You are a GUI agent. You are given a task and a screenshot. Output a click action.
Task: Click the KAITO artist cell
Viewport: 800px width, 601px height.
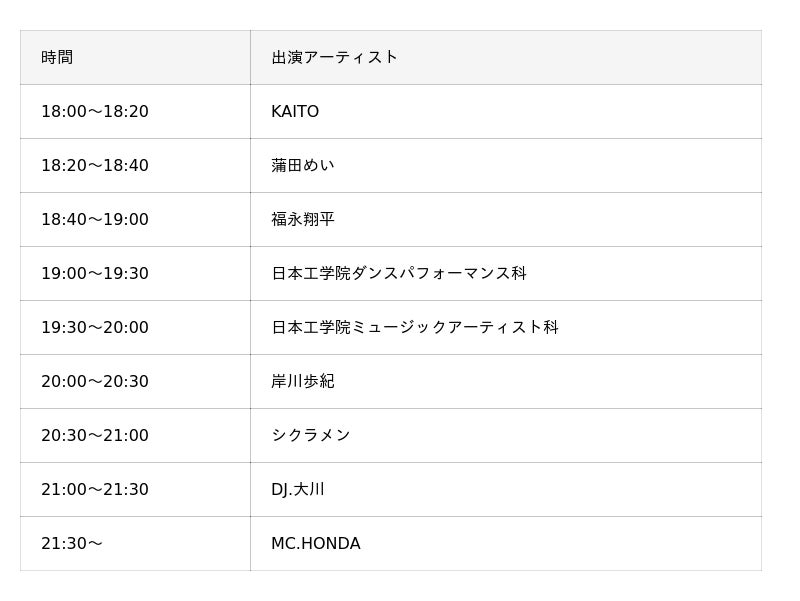tap(295, 111)
